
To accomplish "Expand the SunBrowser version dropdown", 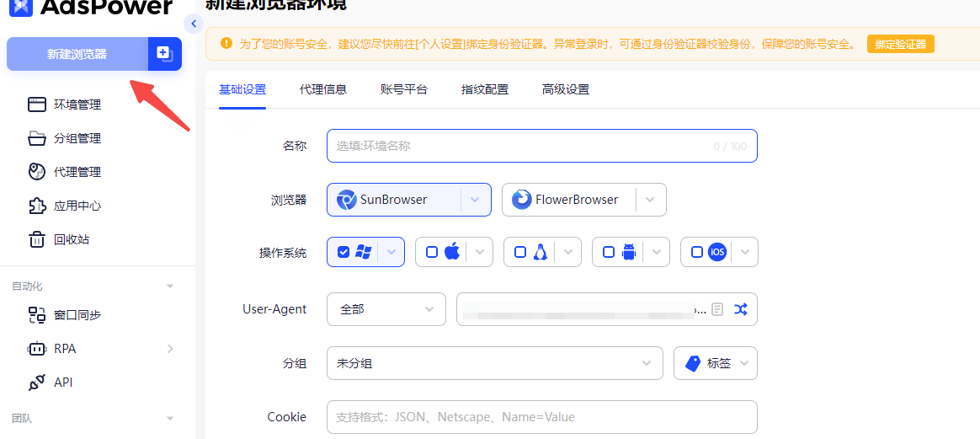I will (x=475, y=200).
